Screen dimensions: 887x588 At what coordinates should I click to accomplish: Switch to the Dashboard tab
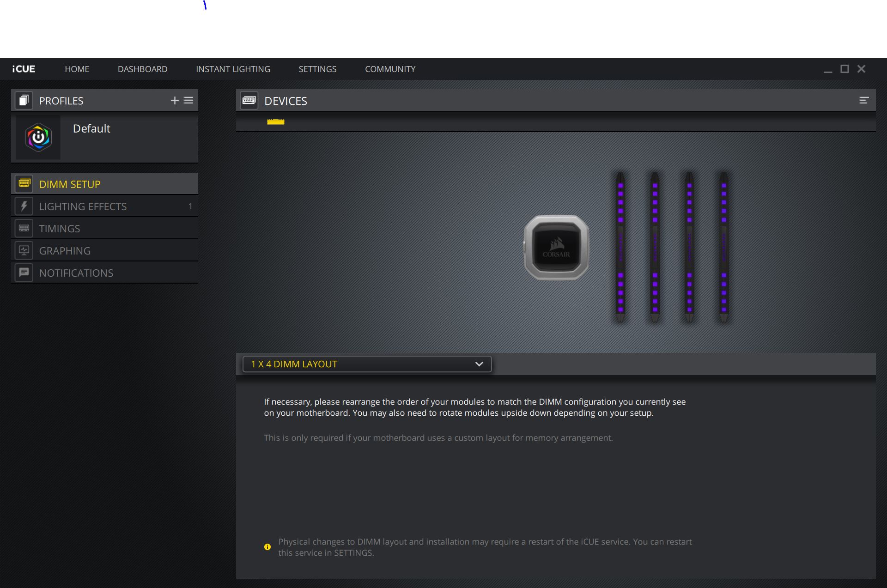142,69
